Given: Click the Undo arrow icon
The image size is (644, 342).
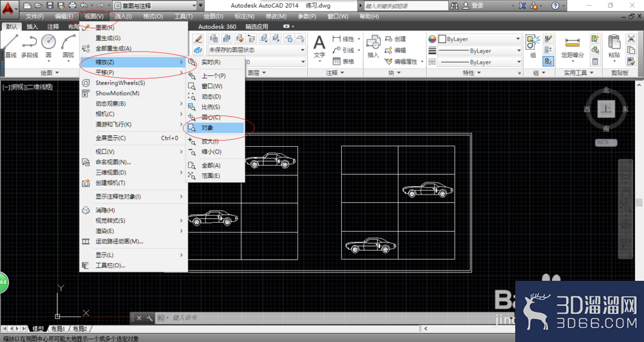Looking at the screenshot, I should click(x=84, y=6).
